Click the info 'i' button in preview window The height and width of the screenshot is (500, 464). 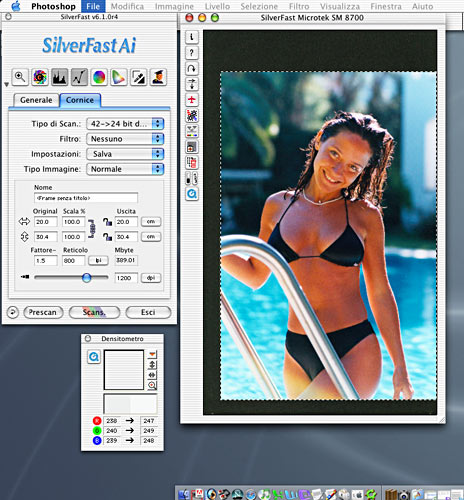click(192, 37)
